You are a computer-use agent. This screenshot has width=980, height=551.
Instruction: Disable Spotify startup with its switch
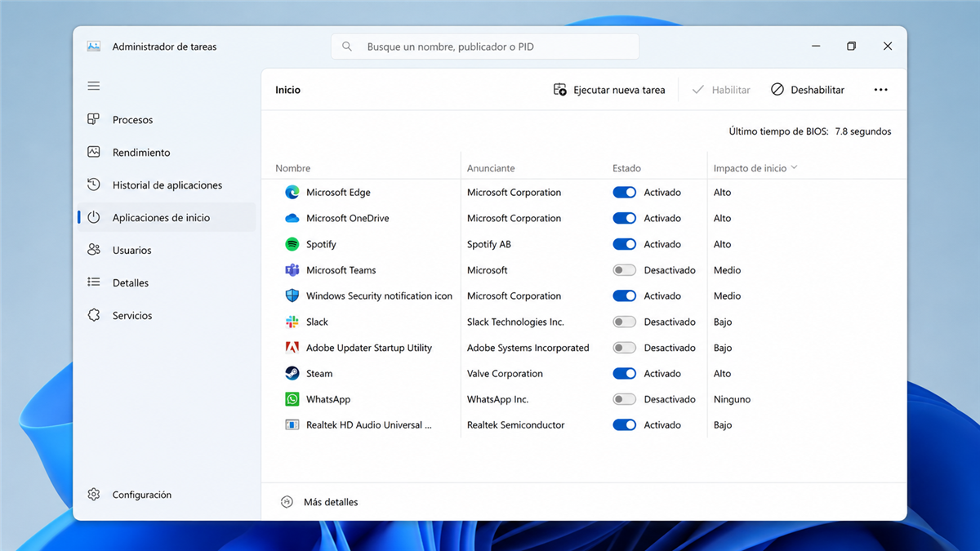tap(624, 244)
